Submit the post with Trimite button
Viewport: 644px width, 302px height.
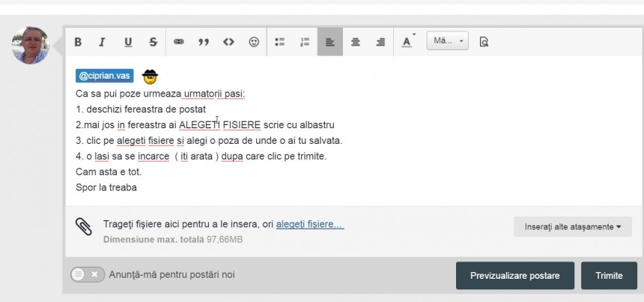coord(609,276)
